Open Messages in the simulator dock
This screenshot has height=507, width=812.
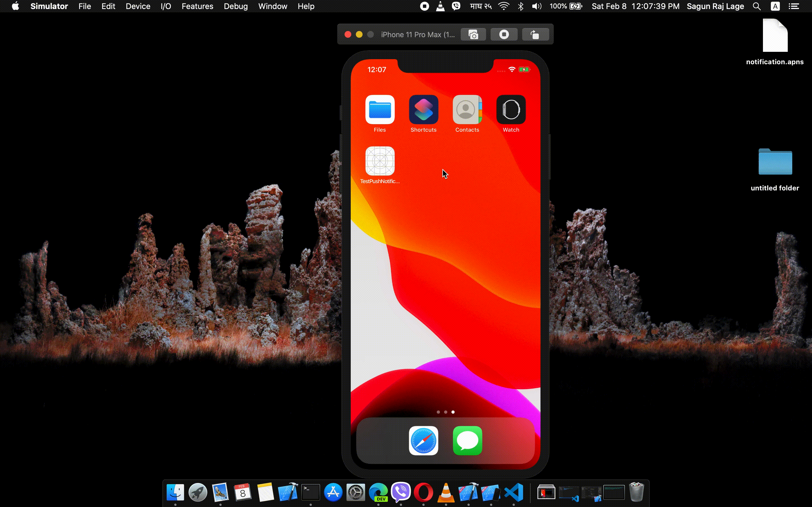pos(467,441)
